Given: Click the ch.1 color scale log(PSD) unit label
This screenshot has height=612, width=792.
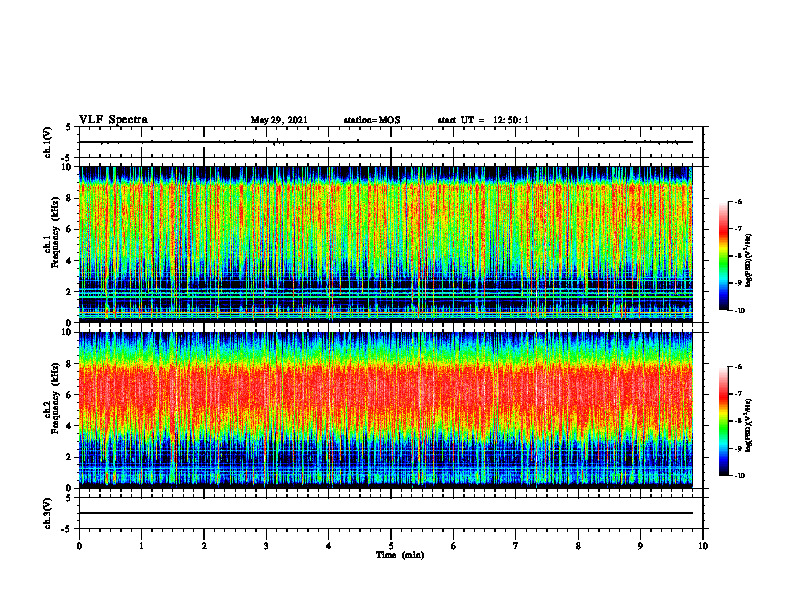Looking at the screenshot, I should [749, 261].
